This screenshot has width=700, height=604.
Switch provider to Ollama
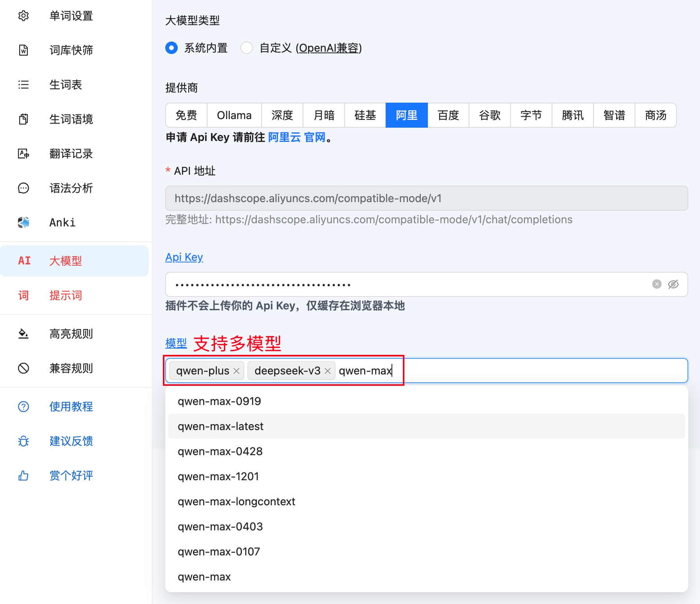pos(234,115)
